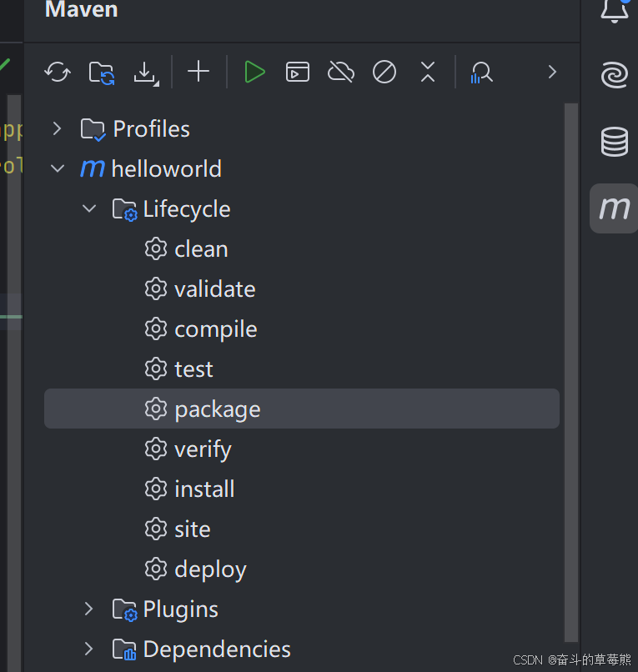
Task: Expand the Dependencies node
Action: pyautogui.click(x=88, y=649)
